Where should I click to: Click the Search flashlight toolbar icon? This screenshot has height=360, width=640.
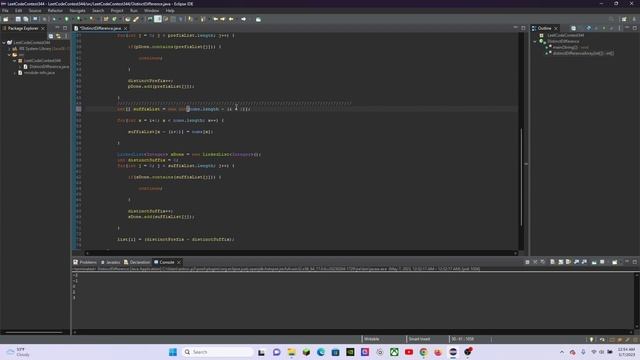point(136,19)
